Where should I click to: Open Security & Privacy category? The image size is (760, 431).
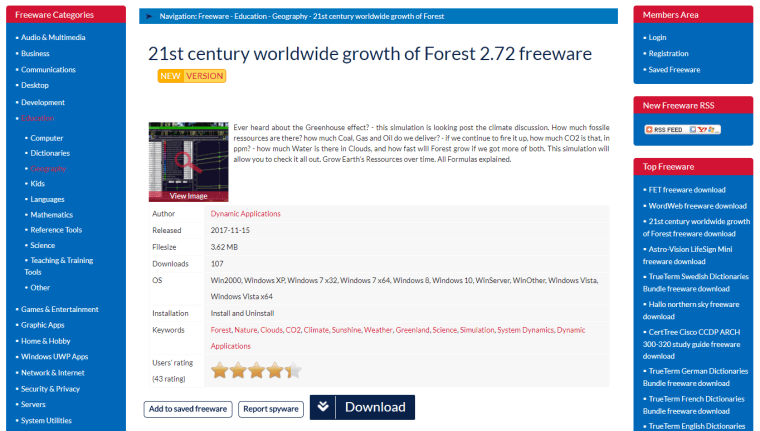(x=50, y=389)
